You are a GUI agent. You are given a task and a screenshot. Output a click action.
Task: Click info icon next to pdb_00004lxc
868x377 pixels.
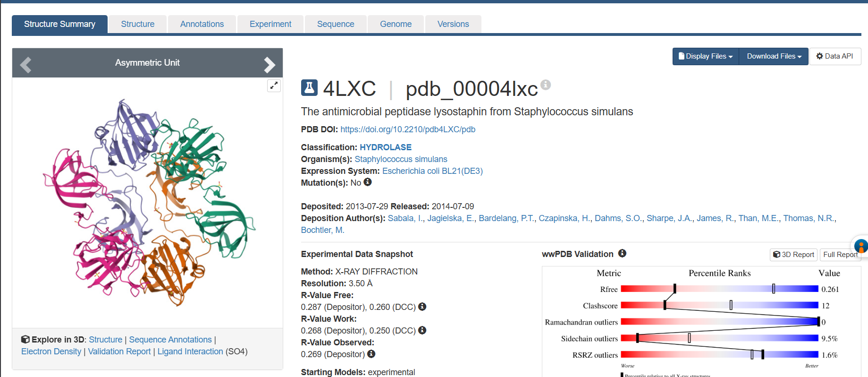(546, 85)
